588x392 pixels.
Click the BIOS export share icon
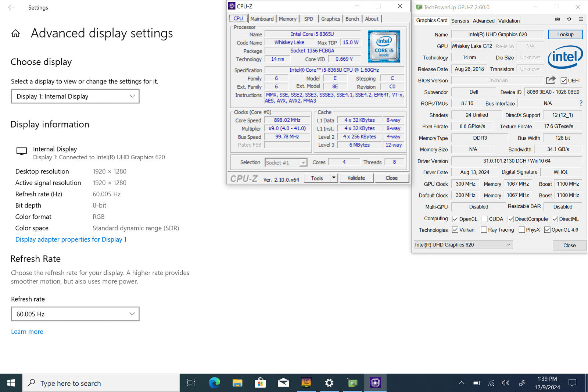click(551, 80)
